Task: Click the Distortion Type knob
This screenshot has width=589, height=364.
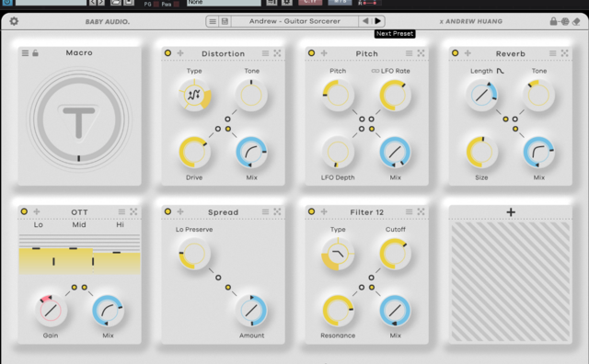Action: click(194, 95)
